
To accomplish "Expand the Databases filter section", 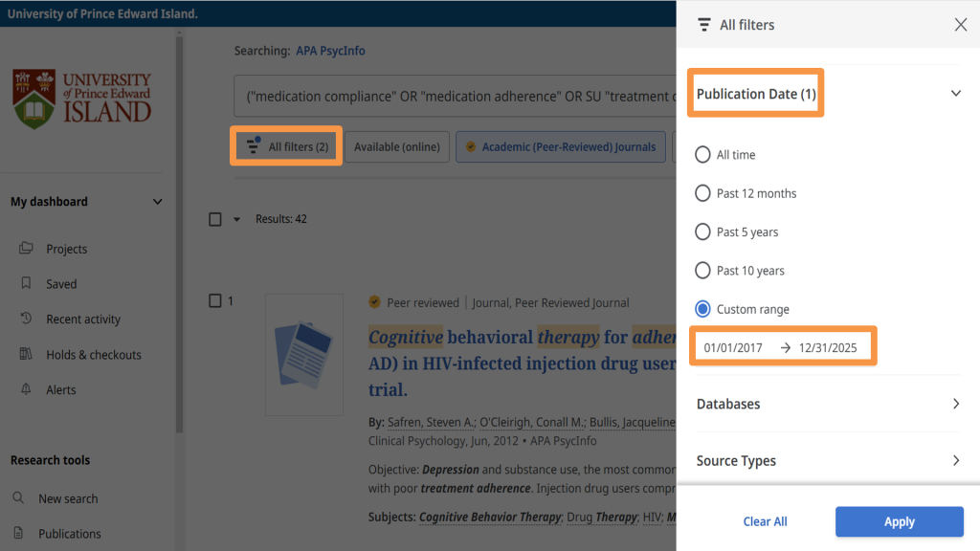I will pos(955,404).
